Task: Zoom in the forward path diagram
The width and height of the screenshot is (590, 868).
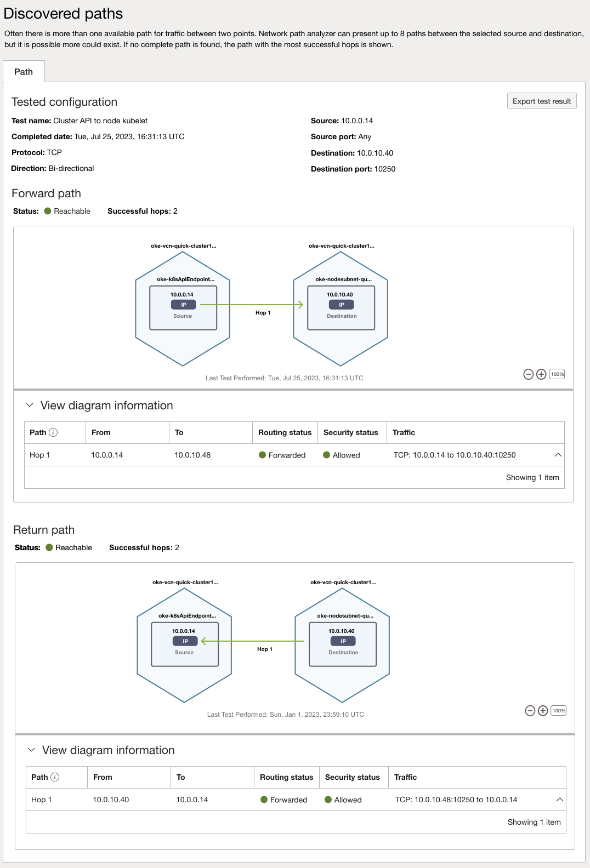Action: point(541,374)
